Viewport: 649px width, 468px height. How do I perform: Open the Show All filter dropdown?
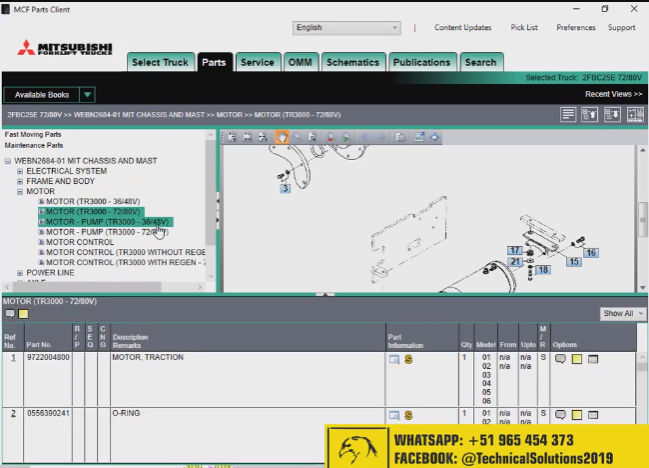620,313
